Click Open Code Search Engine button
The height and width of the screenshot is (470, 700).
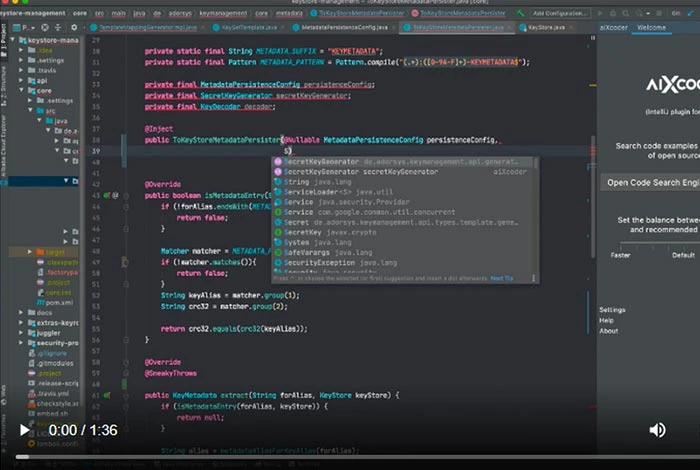(x=650, y=183)
